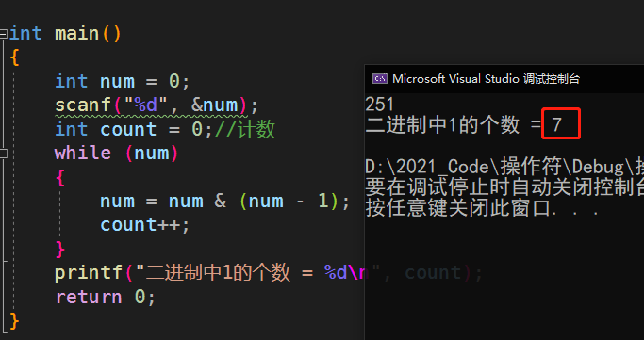Screen dimensions: 644x340
Task: Click the 'num = num & (num - 1);' line
Action: (x=224, y=202)
